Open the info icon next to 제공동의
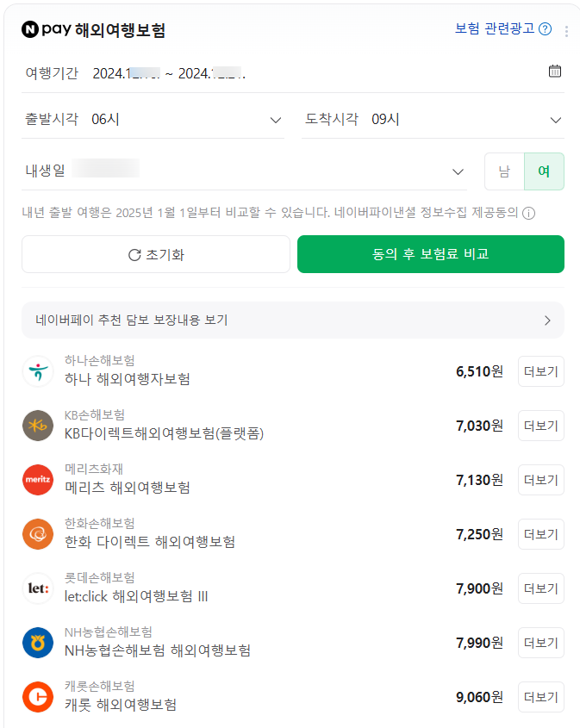Image resolution: width=580 pixels, height=728 pixels. click(529, 214)
